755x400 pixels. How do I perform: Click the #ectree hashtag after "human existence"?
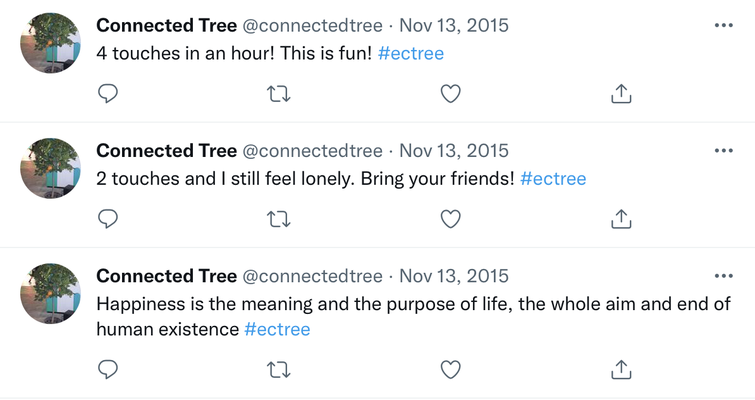(277, 329)
